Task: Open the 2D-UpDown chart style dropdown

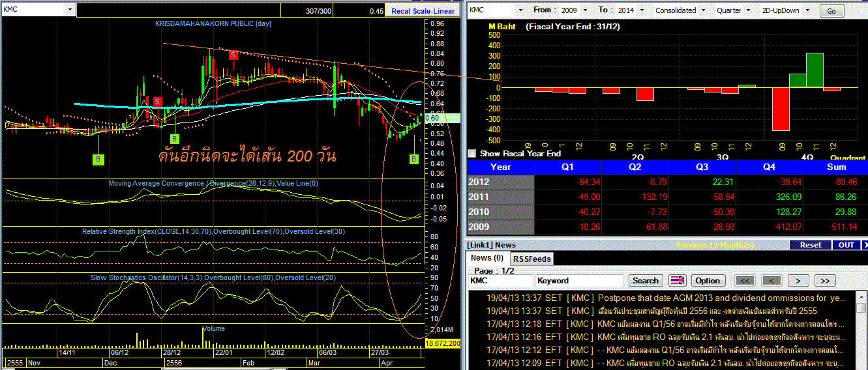Action: pyautogui.click(x=807, y=10)
